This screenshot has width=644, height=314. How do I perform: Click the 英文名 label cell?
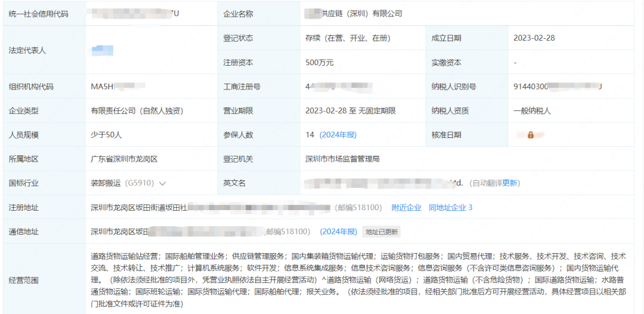click(x=259, y=183)
